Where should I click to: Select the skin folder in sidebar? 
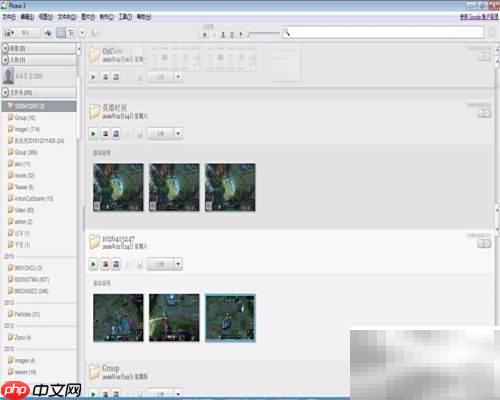tap(19, 164)
